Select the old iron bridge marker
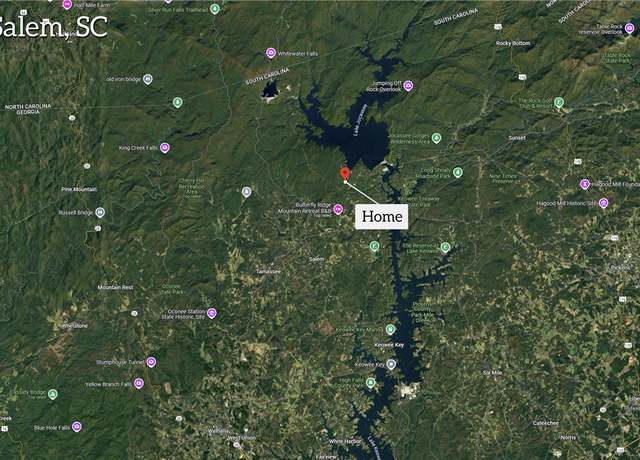 click(148, 79)
